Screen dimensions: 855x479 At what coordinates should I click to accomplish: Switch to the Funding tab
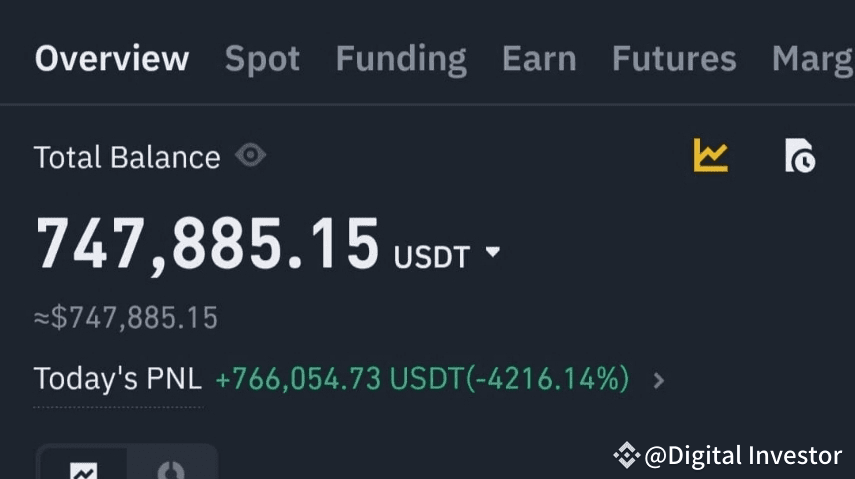click(401, 60)
